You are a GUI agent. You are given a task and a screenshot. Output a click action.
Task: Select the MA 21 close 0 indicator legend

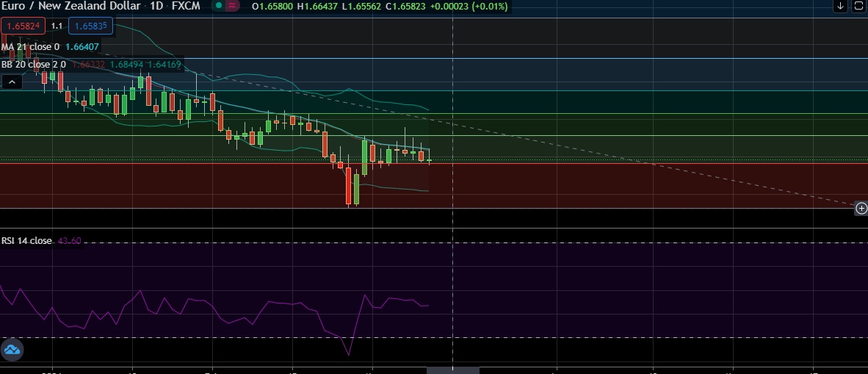30,47
